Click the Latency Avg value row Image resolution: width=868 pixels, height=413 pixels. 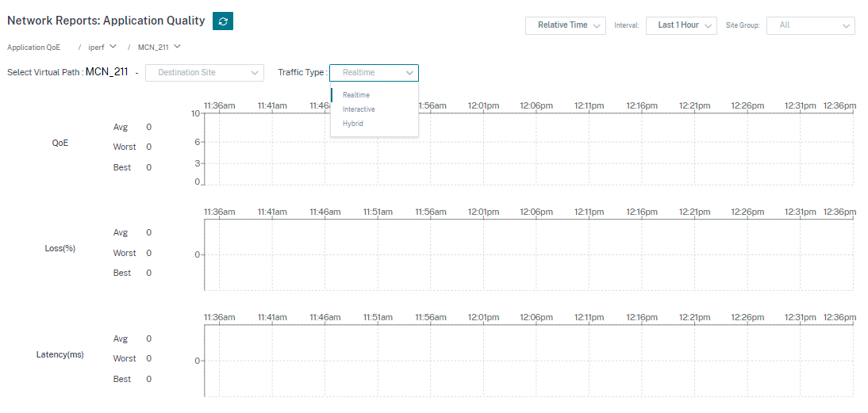(x=133, y=339)
